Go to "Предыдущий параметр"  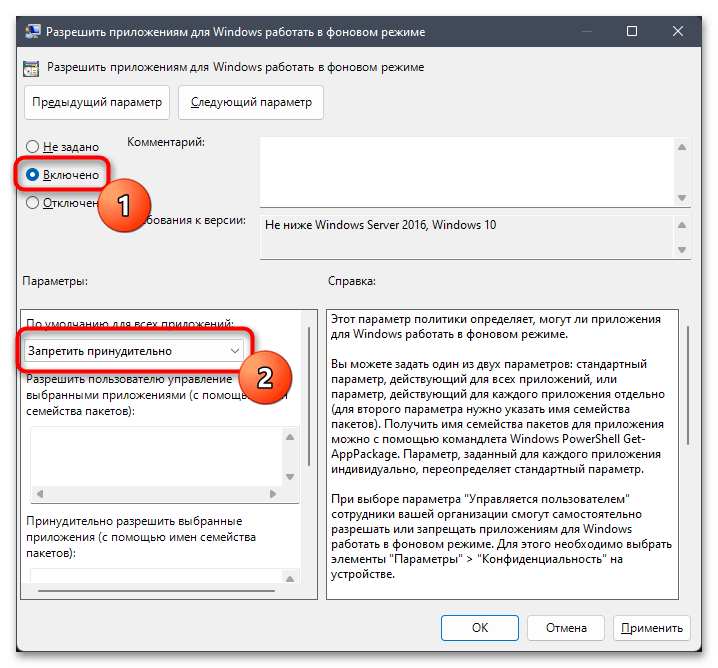point(96,102)
